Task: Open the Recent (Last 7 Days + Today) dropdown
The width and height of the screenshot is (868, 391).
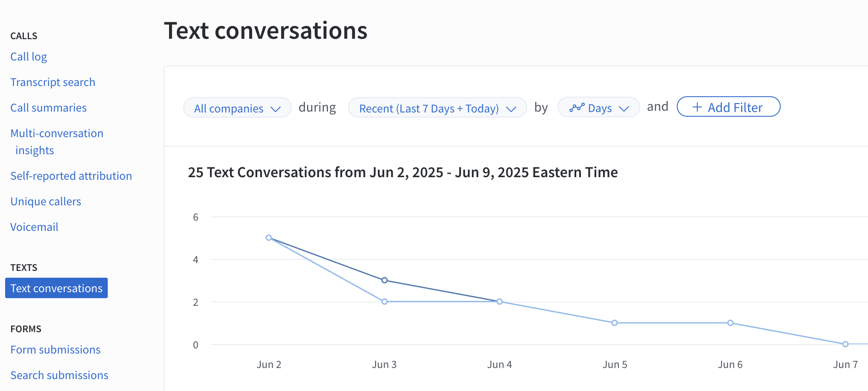Action: coord(437,108)
